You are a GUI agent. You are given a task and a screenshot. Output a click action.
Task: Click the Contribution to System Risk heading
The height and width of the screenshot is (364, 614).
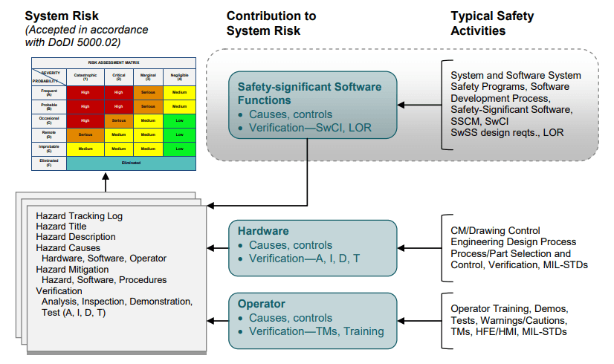pyautogui.click(x=271, y=22)
